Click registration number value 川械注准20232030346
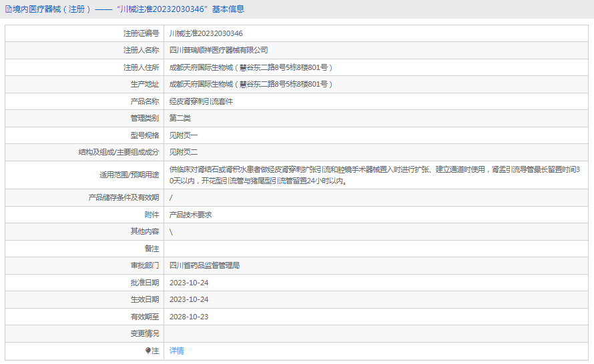This screenshot has height=364, width=594. point(206,33)
